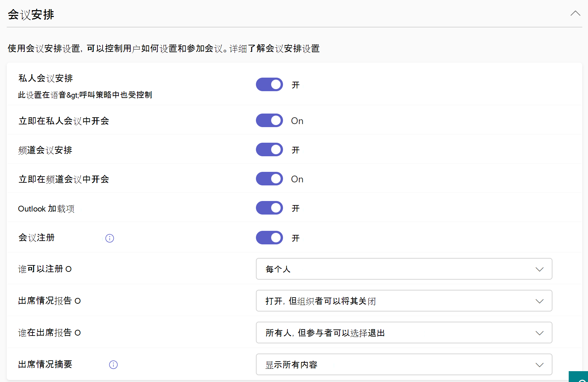Viewport: 588px width, 382px height.
Task: Click the 会议注册 label
Action: 37,238
